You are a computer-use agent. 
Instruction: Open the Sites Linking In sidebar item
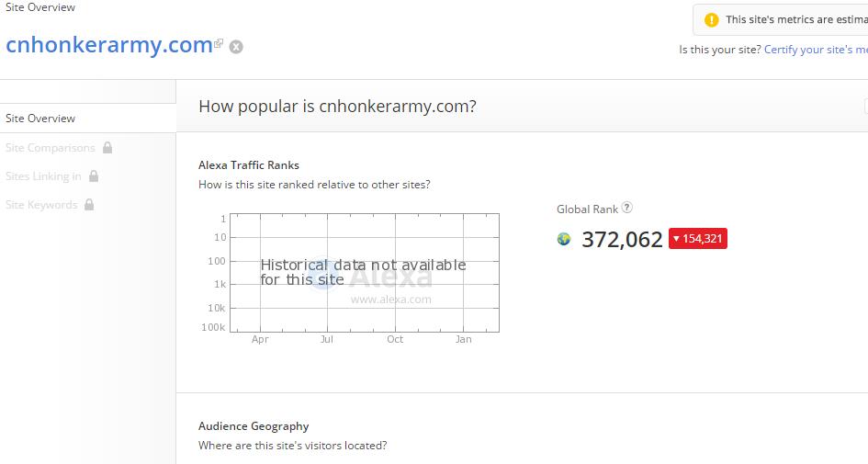tap(43, 176)
